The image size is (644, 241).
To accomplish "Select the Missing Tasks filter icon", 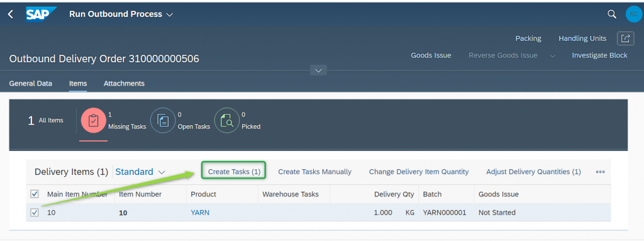I will tap(94, 121).
